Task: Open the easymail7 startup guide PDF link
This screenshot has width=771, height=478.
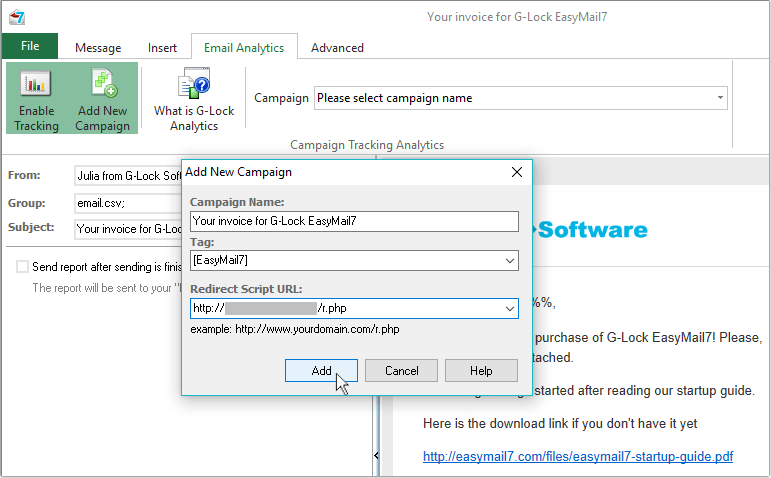Action: [578, 456]
